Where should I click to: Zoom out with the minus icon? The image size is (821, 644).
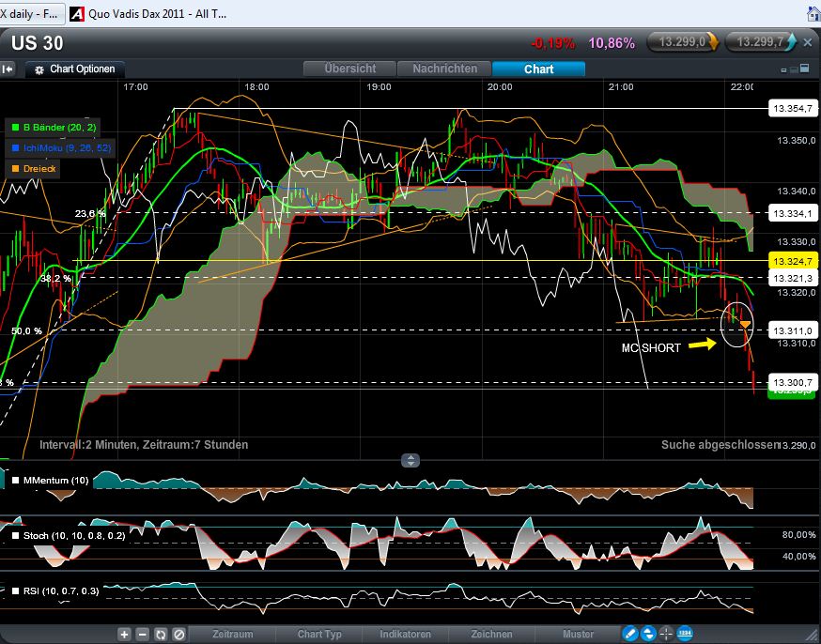pos(143,635)
